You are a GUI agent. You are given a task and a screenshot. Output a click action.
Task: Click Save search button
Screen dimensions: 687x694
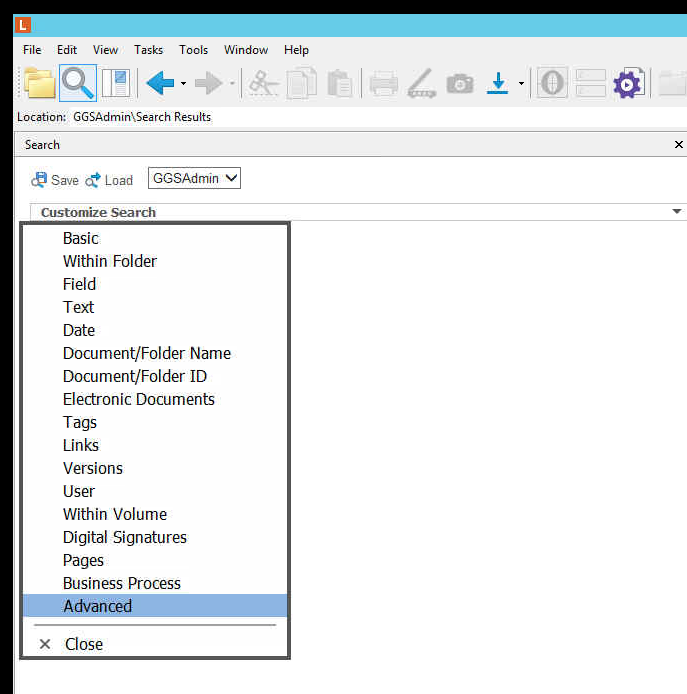tap(55, 180)
